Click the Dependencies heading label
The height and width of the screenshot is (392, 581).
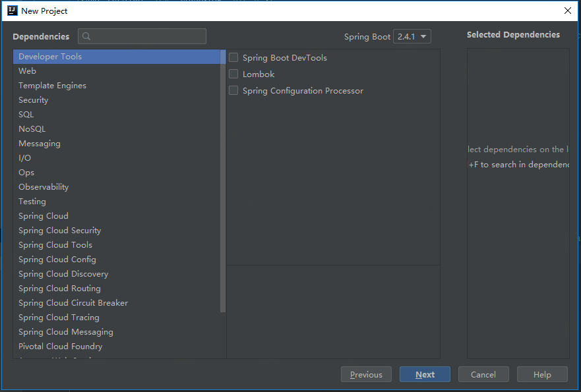point(41,36)
